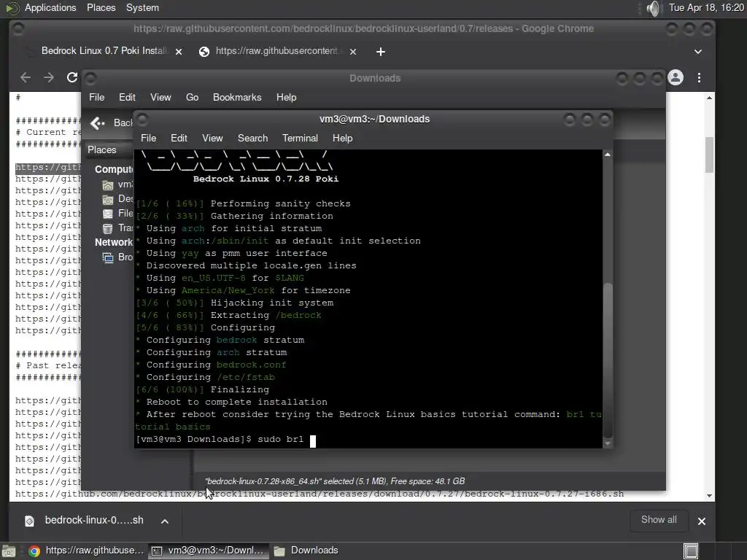Viewport: 747px width, 560px height.
Task: Go forward in Chrome
Action: pos(49,77)
